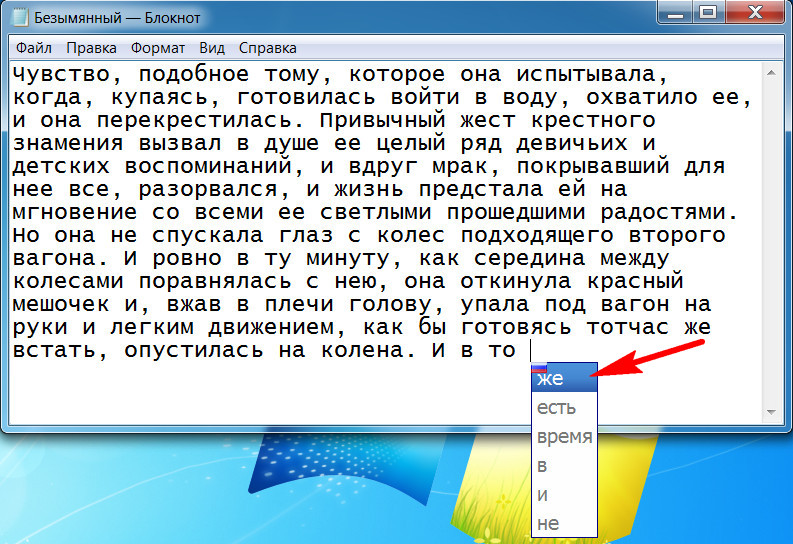The width and height of the screenshot is (793, 544).
Task: Open the Формат menu
Action: click(158, 48)
